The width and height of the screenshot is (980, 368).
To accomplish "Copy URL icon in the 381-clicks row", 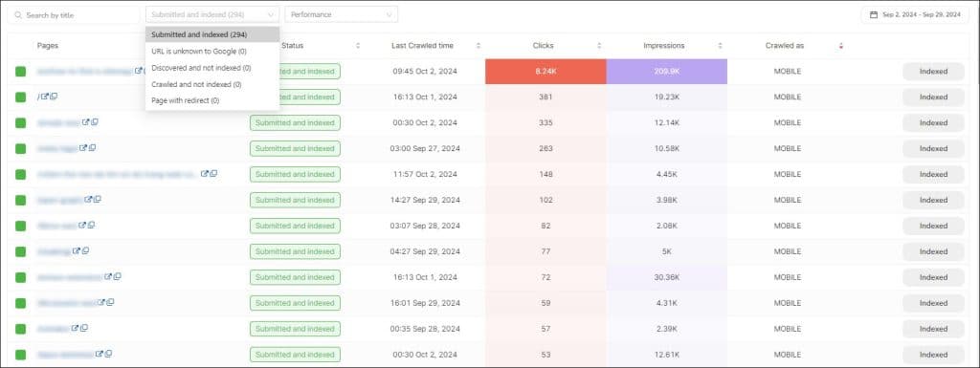I will 54,97.
